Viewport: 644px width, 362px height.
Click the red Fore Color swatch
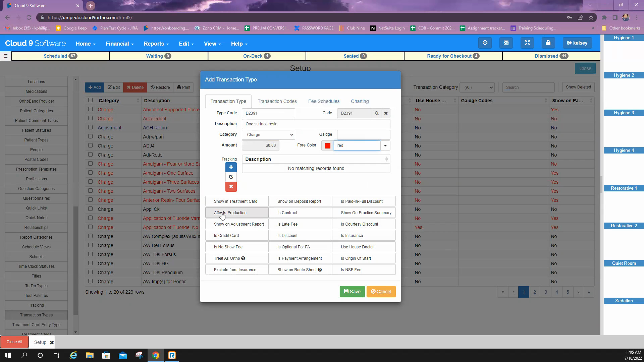click(x=327, y=145)
